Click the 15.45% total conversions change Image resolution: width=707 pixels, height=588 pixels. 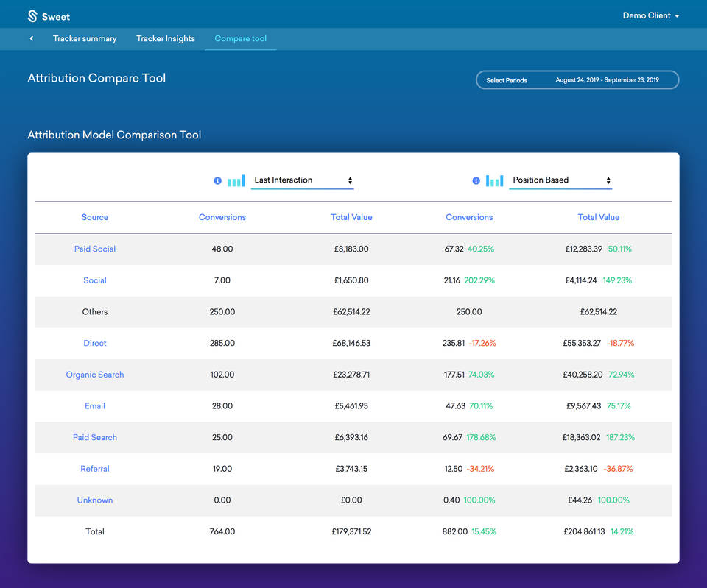[x=484, y=531]
